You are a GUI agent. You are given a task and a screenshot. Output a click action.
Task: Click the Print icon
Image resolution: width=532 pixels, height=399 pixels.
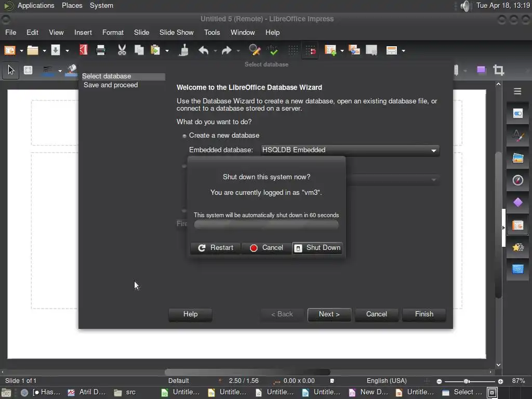coord(101,50)
